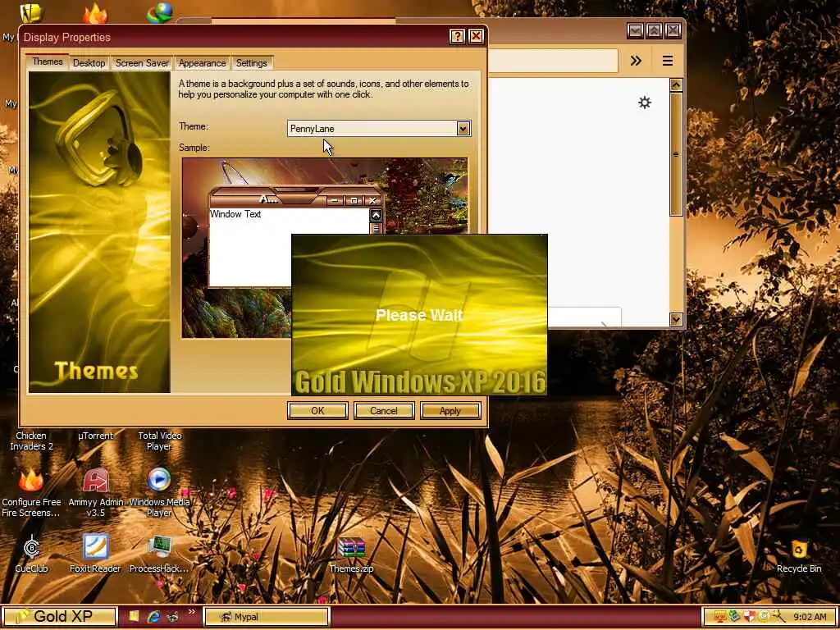Expand the double-chevron overflow in Mypal toolbar
This screenshot has height=630, width=840.
(x=636, y=61)
